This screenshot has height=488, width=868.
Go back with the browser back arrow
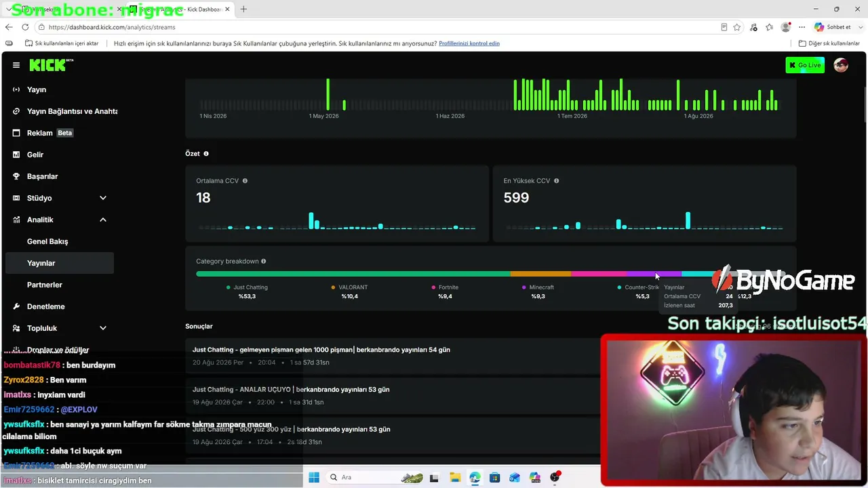tap(9, 27)
